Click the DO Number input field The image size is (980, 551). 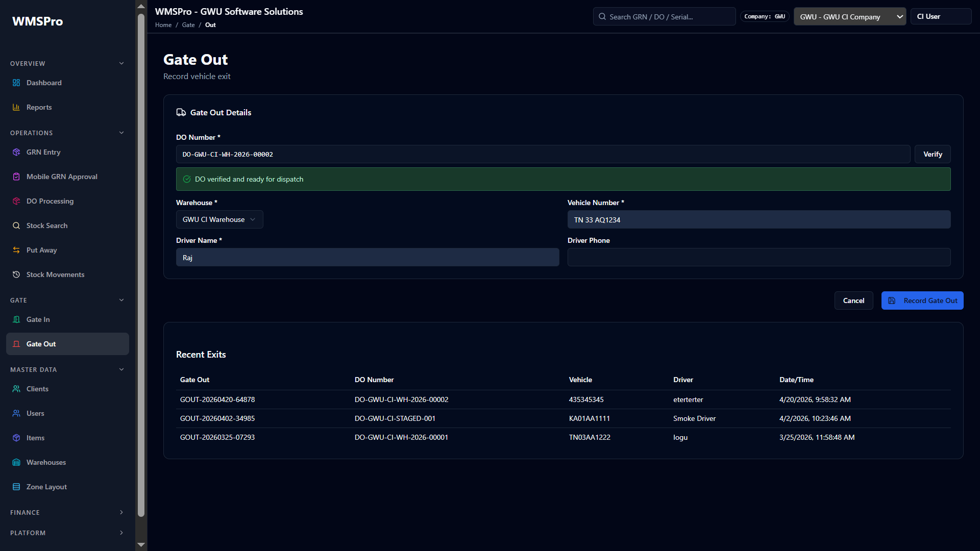[543, 154]
